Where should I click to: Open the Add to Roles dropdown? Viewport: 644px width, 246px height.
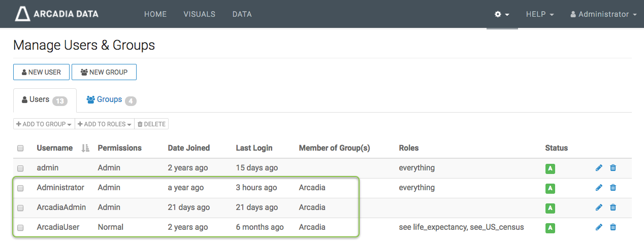105,124
